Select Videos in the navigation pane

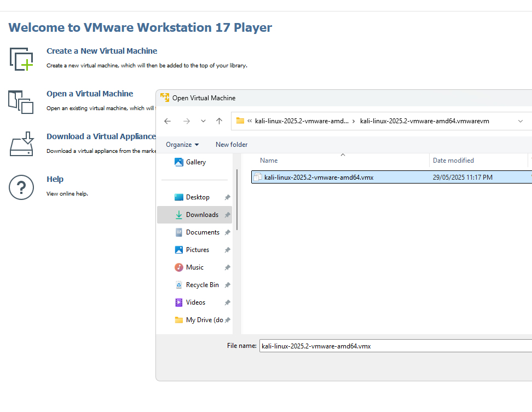click(x=195, y=302)
